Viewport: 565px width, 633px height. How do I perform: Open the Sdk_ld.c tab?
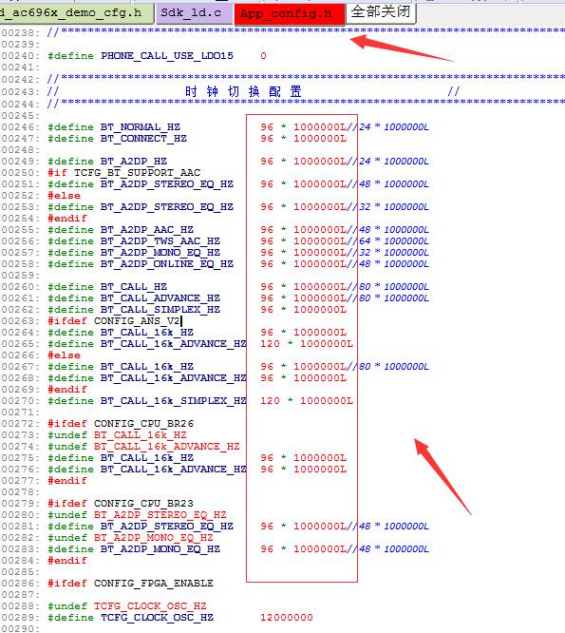(x=194, y=13)
